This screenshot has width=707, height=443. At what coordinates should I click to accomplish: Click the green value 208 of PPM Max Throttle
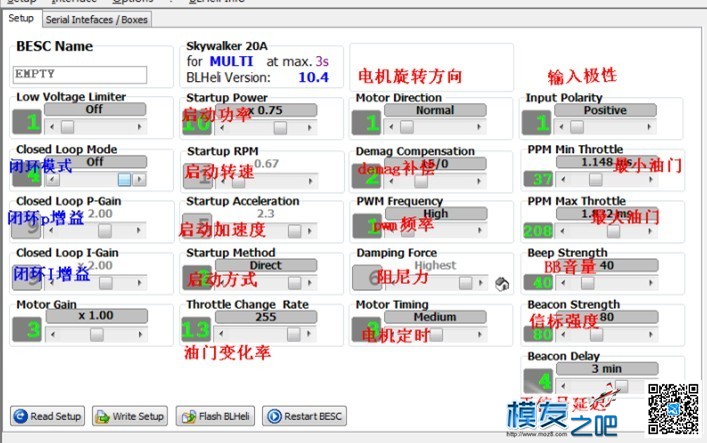(x=538, y=231)
